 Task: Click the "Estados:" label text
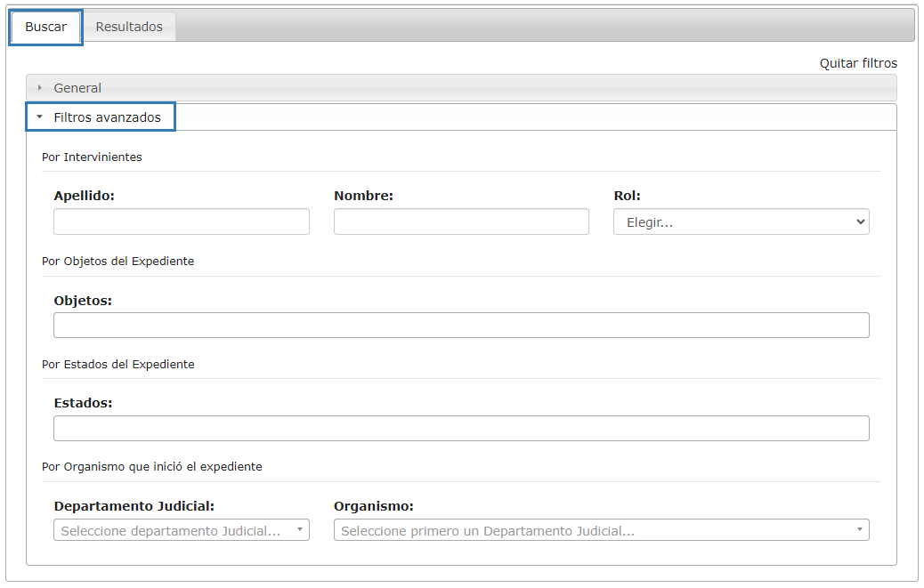click(83, 403)
